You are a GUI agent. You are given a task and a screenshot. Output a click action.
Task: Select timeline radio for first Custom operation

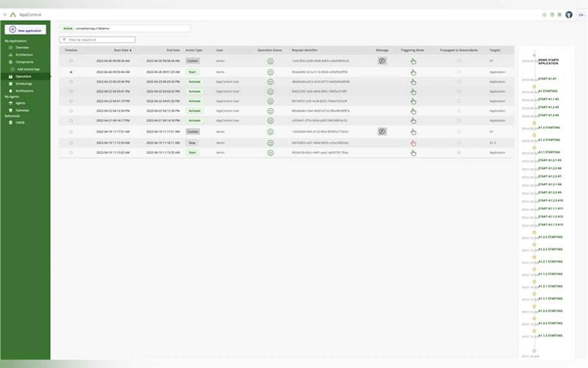[x=71, y=61]
